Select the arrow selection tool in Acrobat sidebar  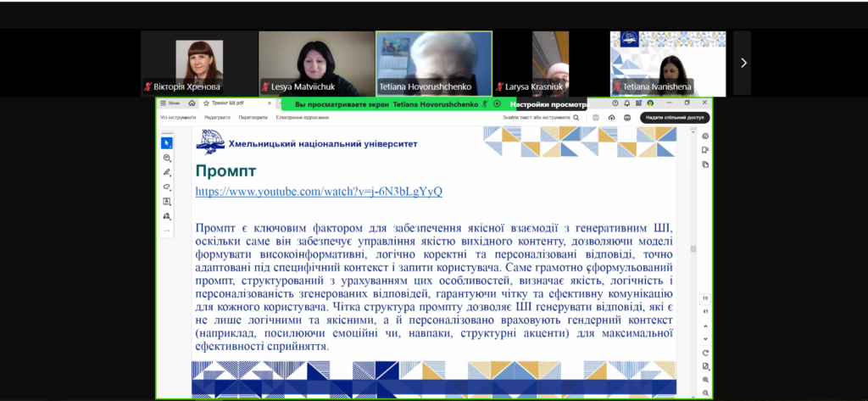167,143
